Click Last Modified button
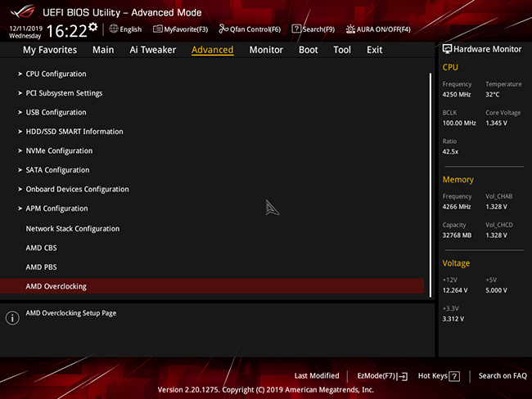 [317, 375]
